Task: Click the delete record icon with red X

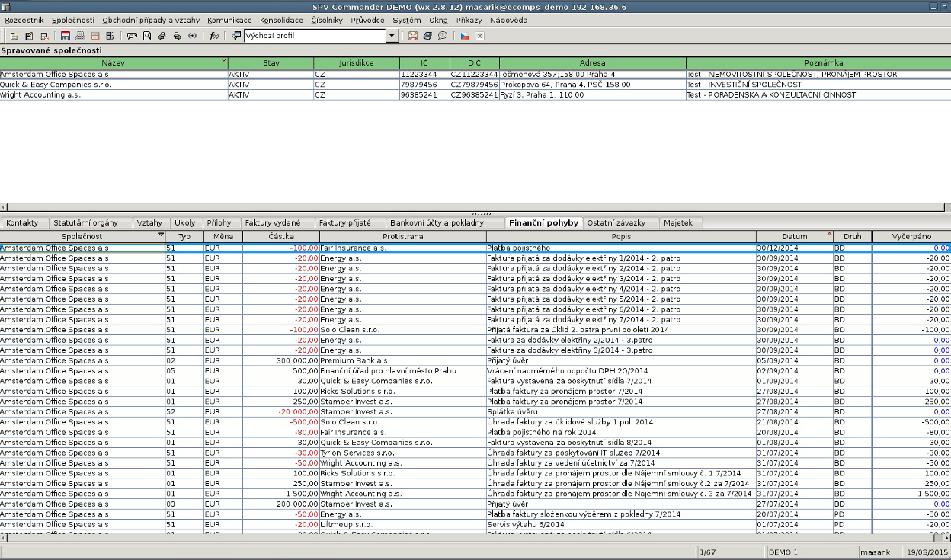Action: click(x=44, y=36)
